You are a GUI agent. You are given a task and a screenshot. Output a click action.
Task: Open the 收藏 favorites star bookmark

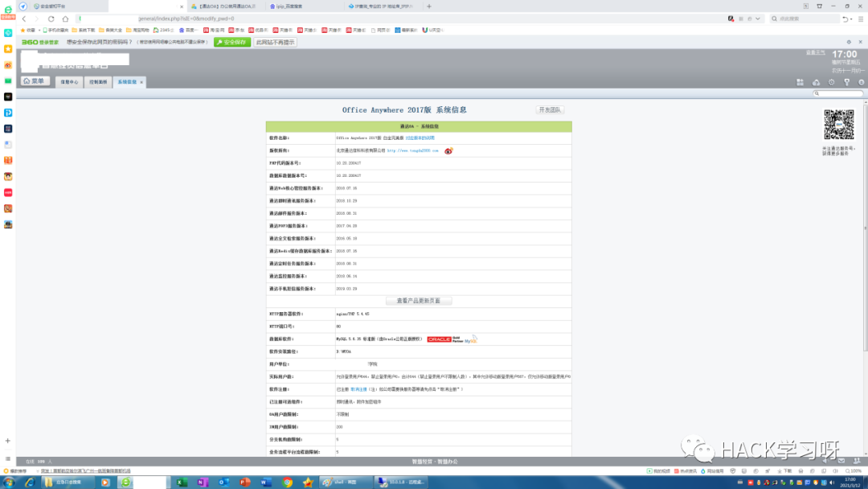[27, 30]
